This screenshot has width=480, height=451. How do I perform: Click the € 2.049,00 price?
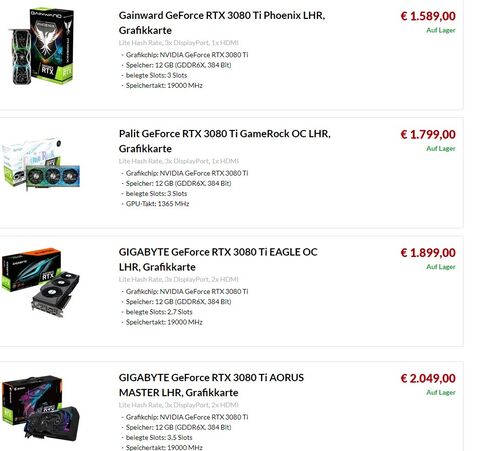click(x=428, y=378)
